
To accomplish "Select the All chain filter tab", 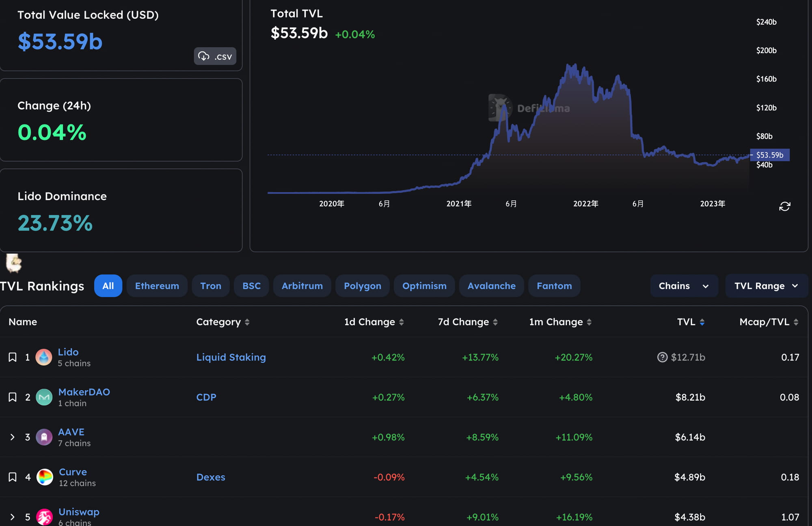I will [x=108, y=286].
